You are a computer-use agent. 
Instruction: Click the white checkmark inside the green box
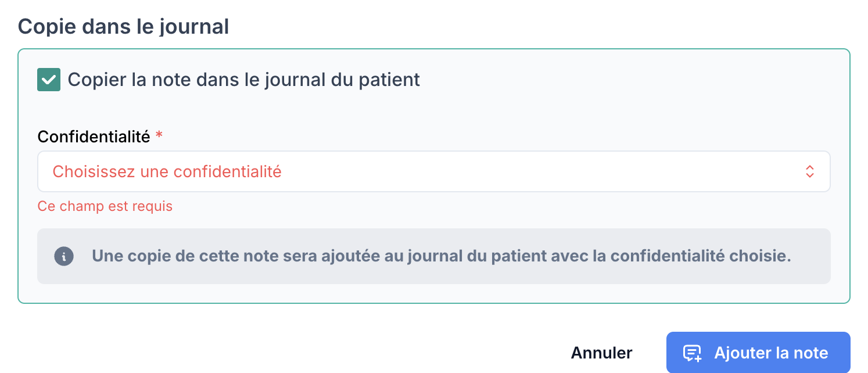point(49,80)
